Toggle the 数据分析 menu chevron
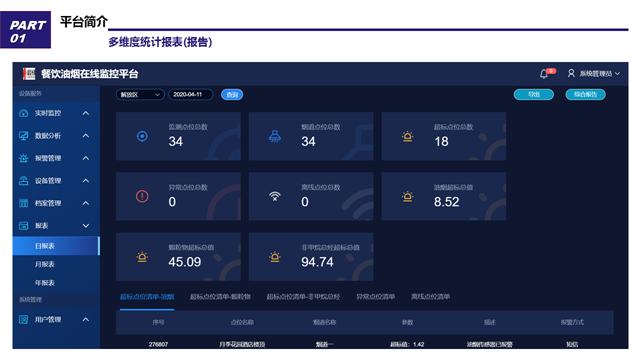This screenshot has width=640, height=360. click(86, 136)
